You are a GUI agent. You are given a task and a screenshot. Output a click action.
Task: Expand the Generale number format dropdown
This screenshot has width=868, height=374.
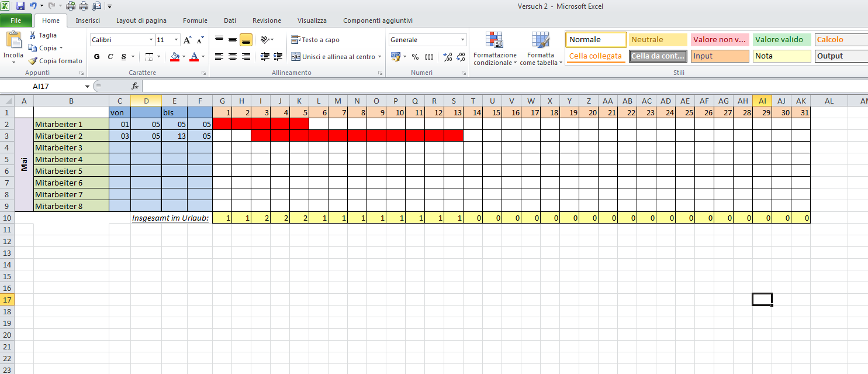462,40
